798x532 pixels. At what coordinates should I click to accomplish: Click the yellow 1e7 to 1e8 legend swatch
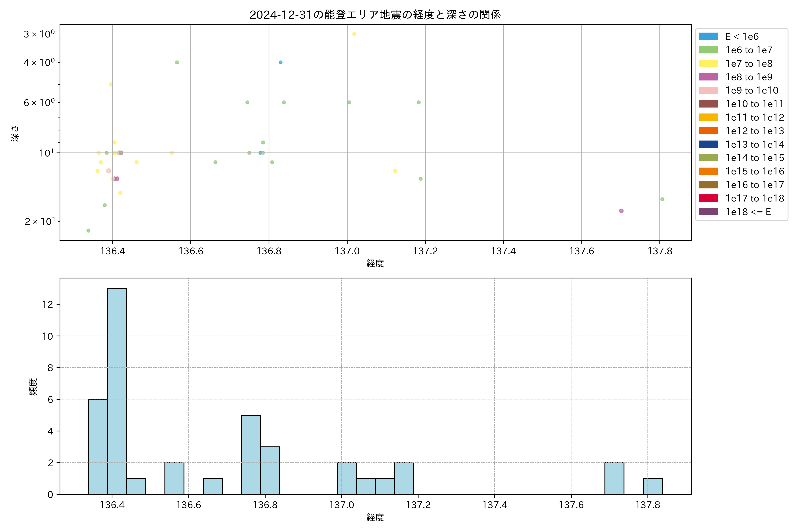click(x=708, y=63)
